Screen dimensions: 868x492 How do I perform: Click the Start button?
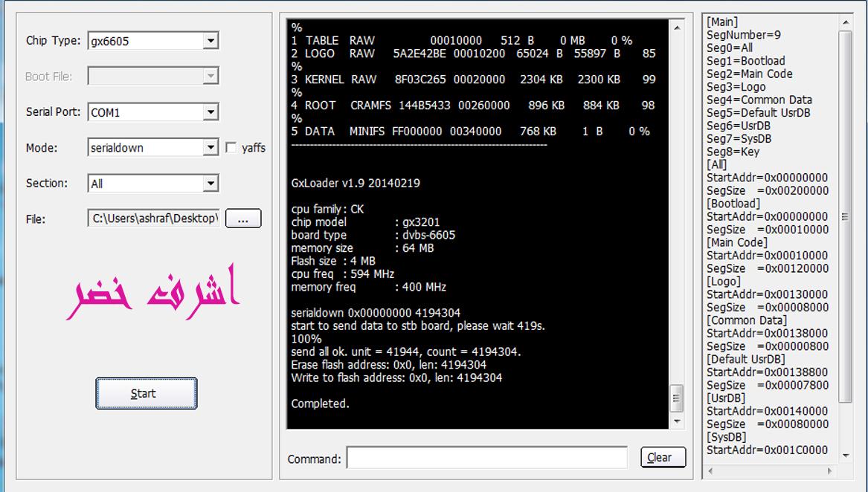pos(146,393)
